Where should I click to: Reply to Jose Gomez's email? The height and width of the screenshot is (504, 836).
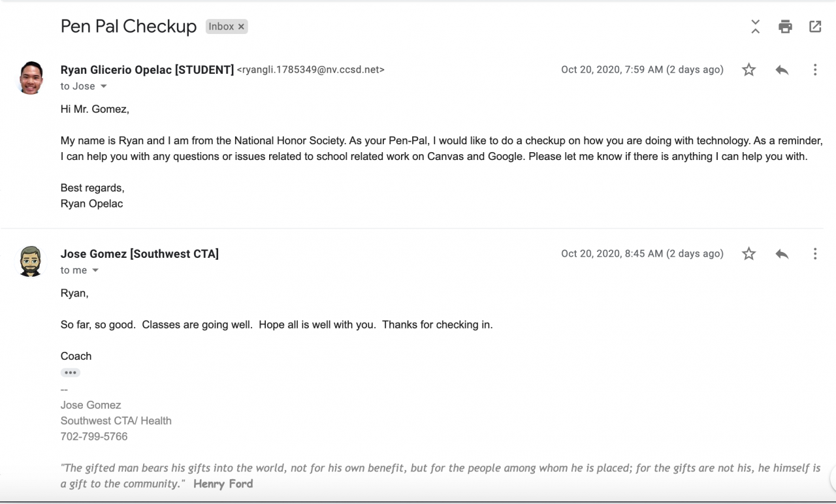pyautogui.click(x=782, y=254)
